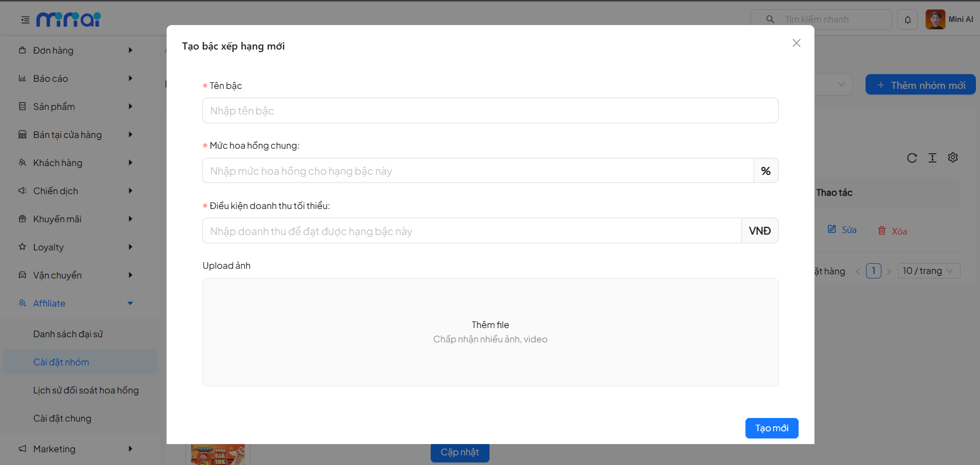The height and width of the screenshot is (465, 980).
Task: Collapse the Affiliate menu section
Action: pos(130,303)
